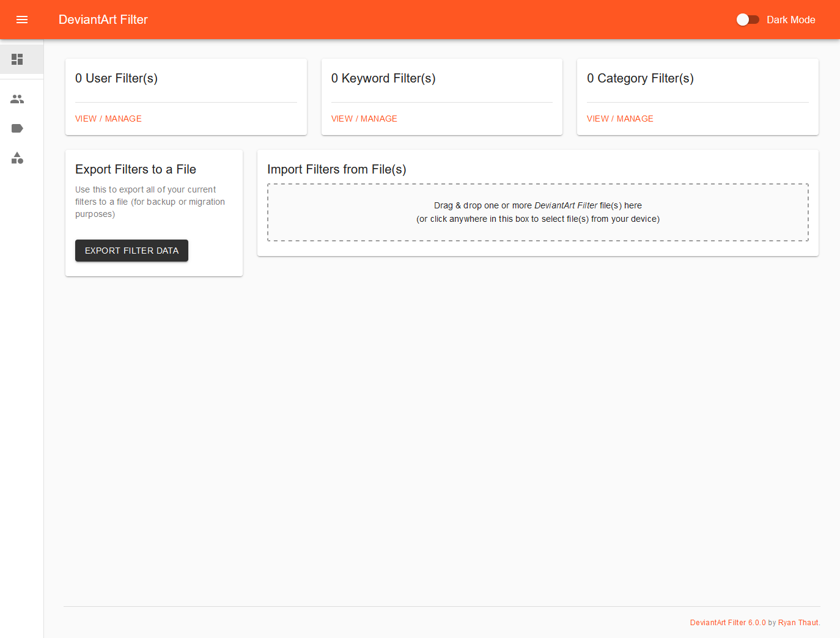View / Manage the User Filters
The image size is (840, 638).
(108, 119)
